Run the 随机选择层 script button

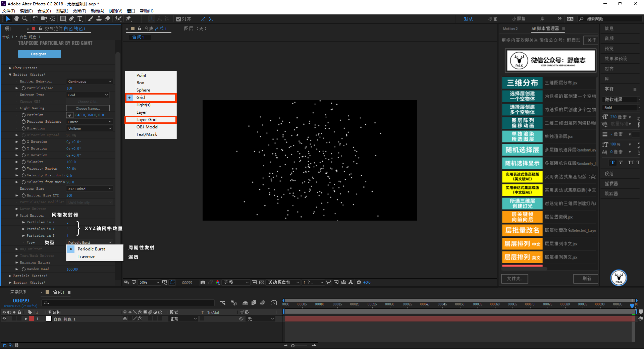click(x=522, y=150)
